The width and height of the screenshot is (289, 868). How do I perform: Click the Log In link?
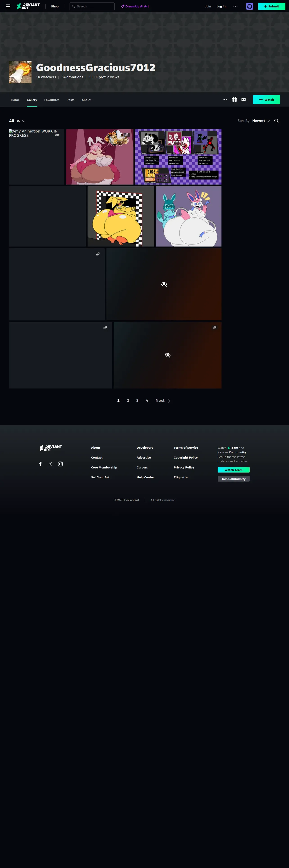(221, 6)
